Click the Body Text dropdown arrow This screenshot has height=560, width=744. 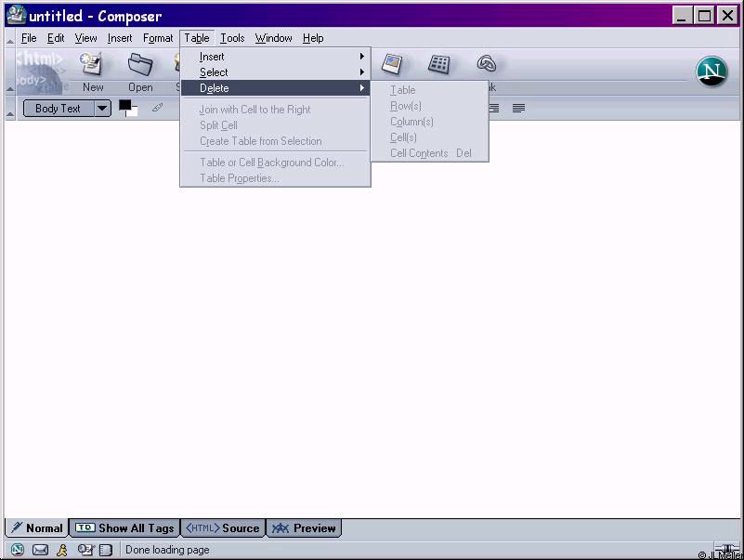[x=102, y=109]
